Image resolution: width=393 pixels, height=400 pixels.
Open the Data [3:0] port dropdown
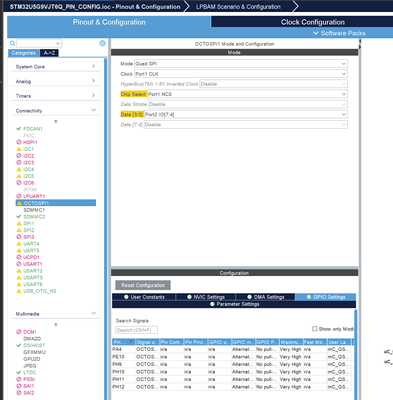pyautogui.click(x=246, y=114)
